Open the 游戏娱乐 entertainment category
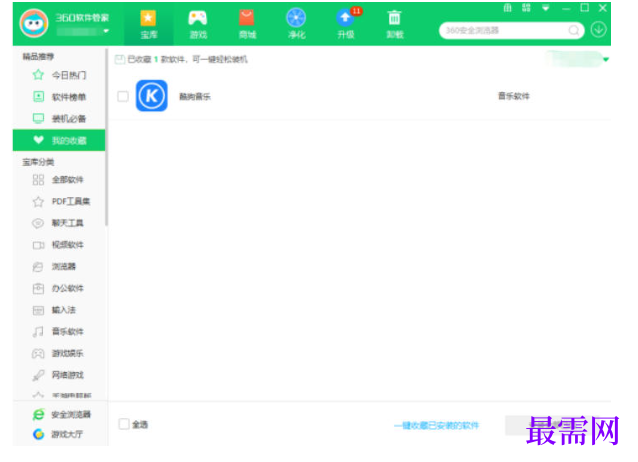Image resolution: width=638 pixels, height=462 pixels. tap(59, 353)
